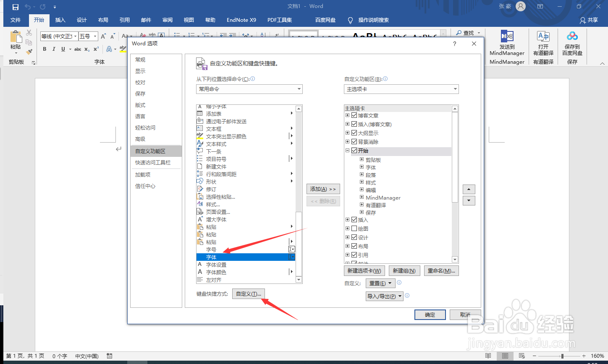This screenshot has height=364, width=608.
Task: Toggle Italic formatting in ribbon
Action: 54,49
